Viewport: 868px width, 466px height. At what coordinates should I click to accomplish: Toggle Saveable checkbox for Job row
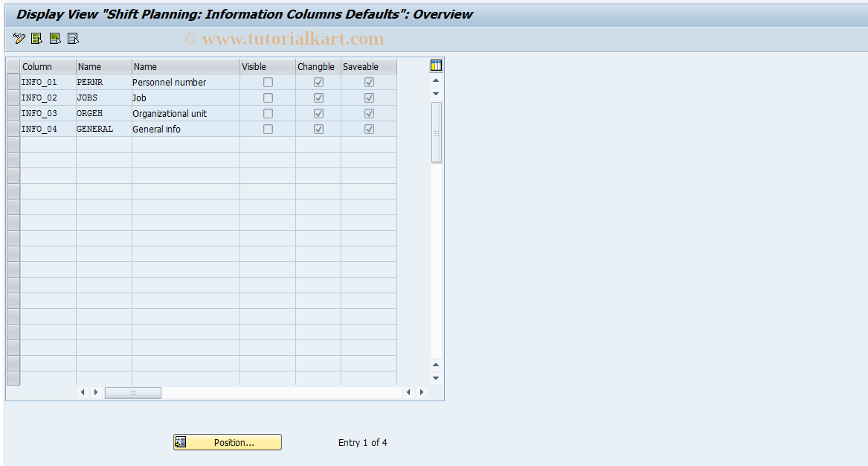(369, 98)
